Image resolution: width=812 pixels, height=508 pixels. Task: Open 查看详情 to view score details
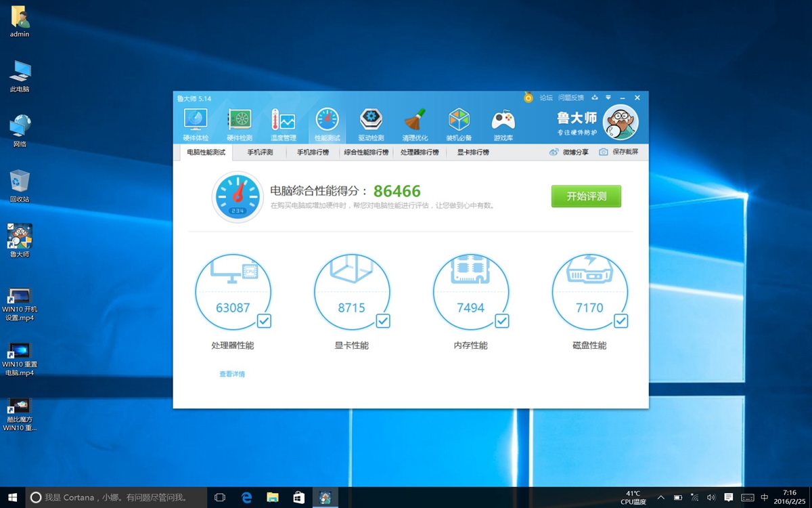(232, 373)
